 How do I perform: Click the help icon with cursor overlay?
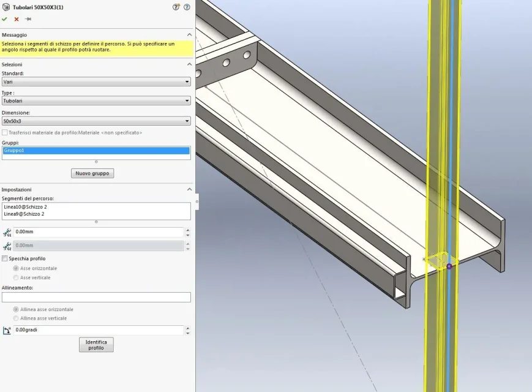[176, 7]
